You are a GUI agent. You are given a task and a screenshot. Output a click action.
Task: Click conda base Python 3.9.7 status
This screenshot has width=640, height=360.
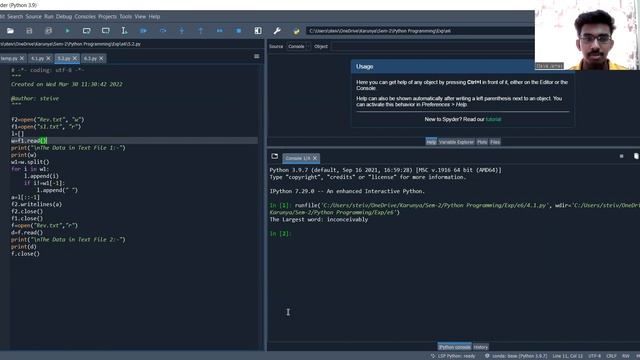coord(517,356)
